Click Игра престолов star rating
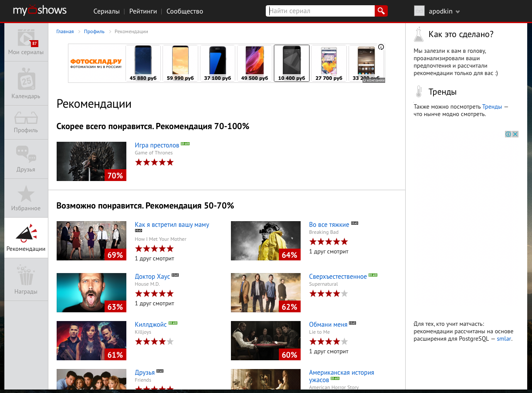This screenshot has width=532, height=393. tap(154, 162)
